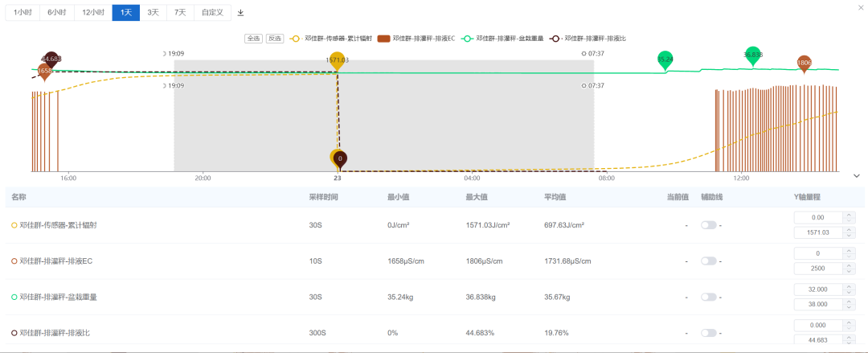This screenshot has width=868, height=353.
Task: Click the lower 19:09 sunset moon icon
Action: click(164, 86)
